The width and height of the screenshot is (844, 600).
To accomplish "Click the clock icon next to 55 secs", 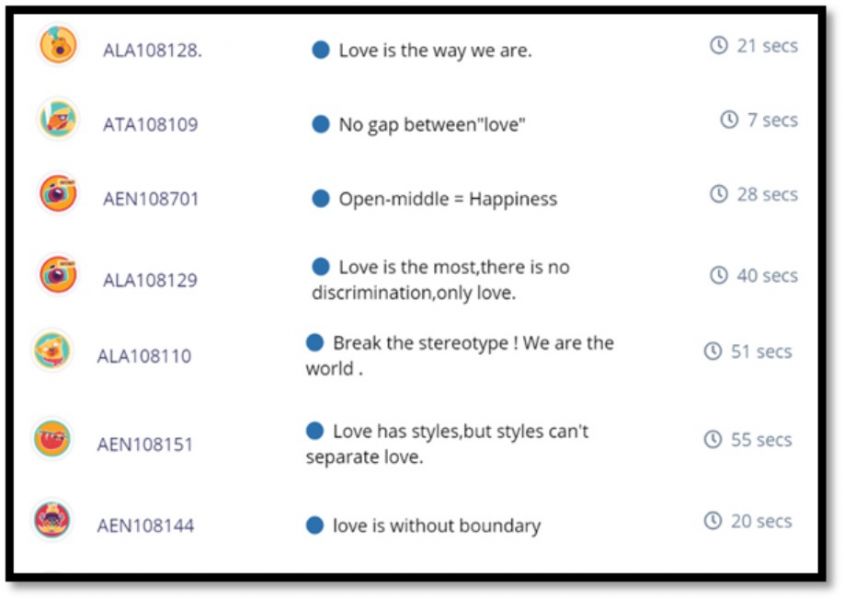I will [713, 439].
